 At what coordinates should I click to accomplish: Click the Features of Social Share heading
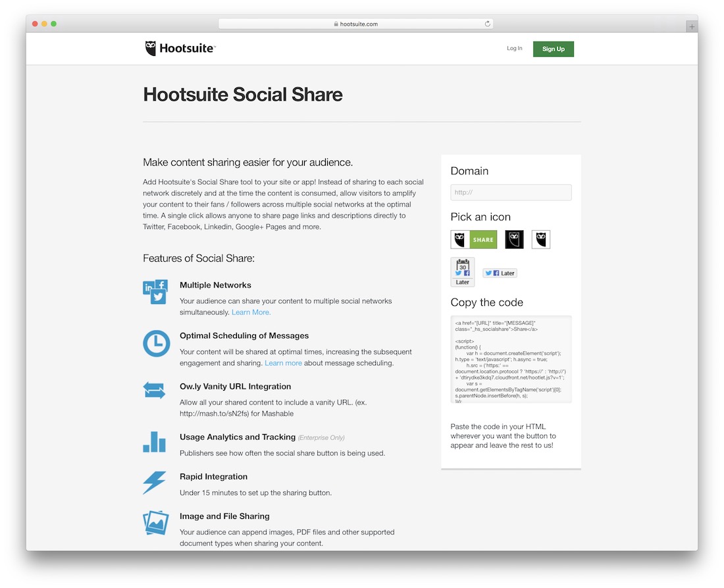click(x=199, y=258)
